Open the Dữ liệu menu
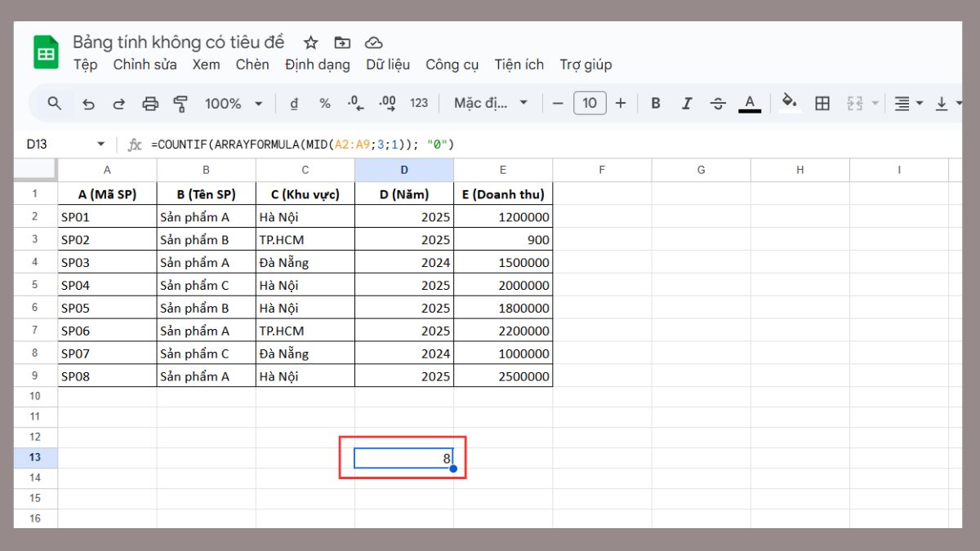The image size is (980, 551). [x=388, y=64]
